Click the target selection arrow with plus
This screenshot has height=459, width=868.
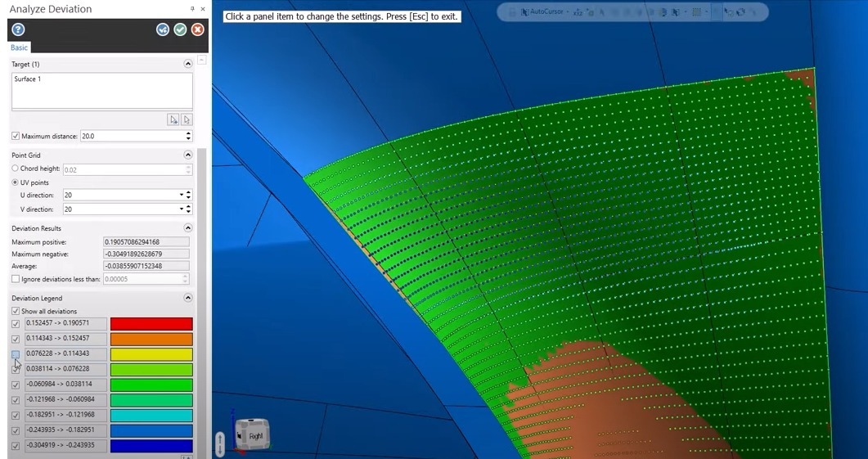click(173, 119)
